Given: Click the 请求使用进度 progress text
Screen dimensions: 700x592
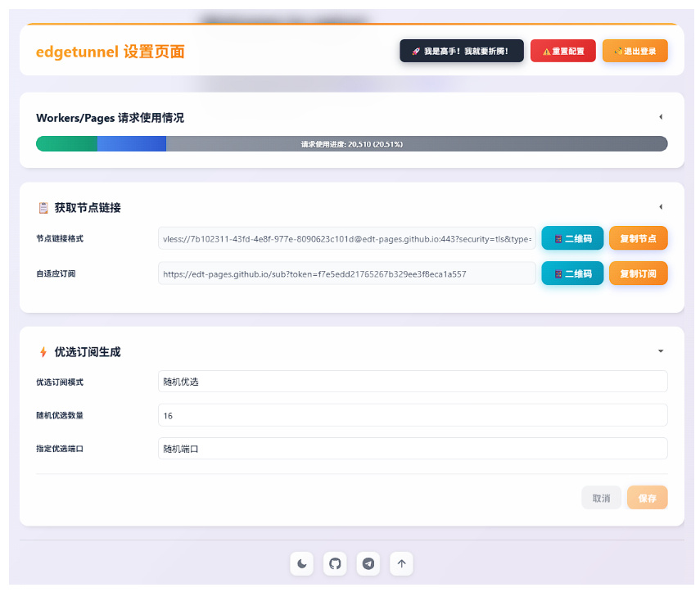Looking at the screenshot, I should 352,144.
